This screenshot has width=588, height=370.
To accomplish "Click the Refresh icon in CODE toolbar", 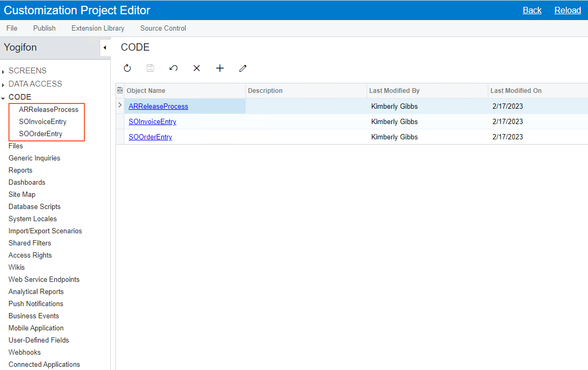I will pyautogui.click(x=127, y=68).
